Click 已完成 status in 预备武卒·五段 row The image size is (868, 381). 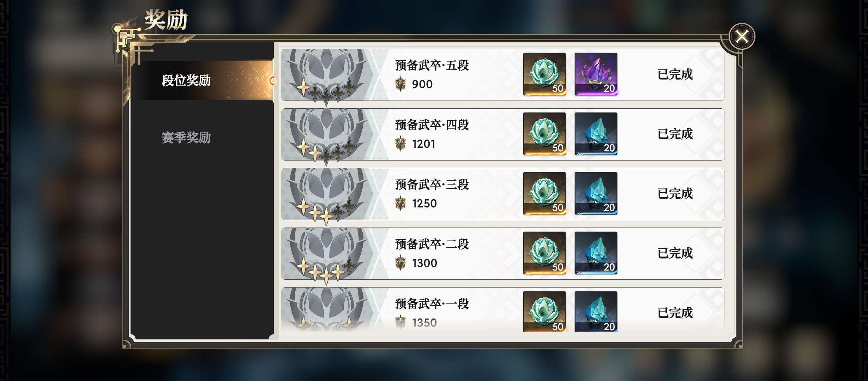pyautogui.click(x=675, y=74)
